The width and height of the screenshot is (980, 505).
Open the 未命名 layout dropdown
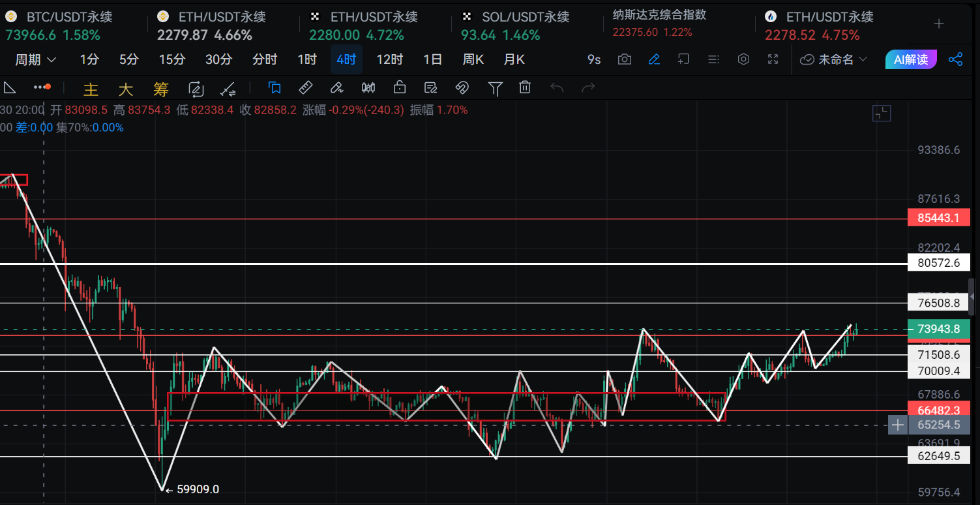(x=834, y=60)
